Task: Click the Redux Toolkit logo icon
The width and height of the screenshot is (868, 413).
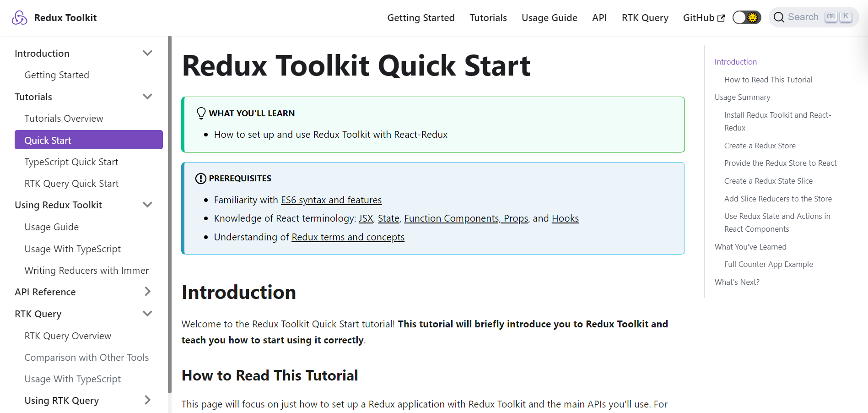Action: (x=19, y=17)
